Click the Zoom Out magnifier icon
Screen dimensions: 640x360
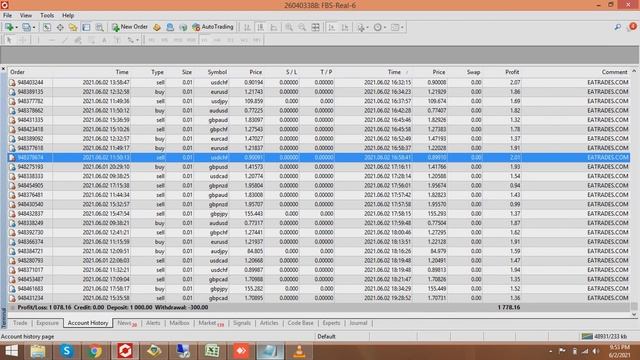(x=302, y=27)
